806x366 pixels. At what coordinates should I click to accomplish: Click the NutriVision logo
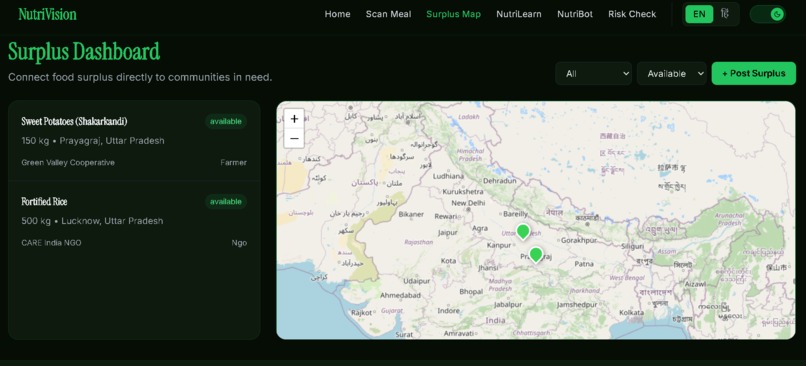[47, 14]
